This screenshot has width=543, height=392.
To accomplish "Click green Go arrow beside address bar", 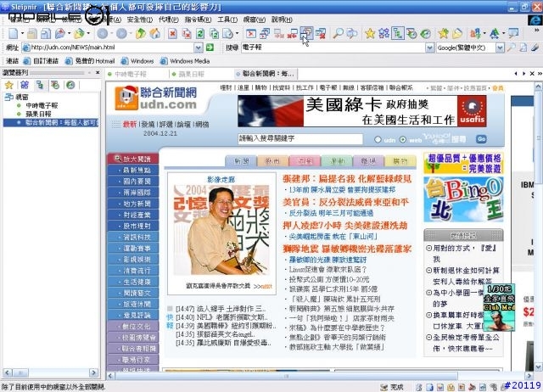I will (x=210, y=48).
